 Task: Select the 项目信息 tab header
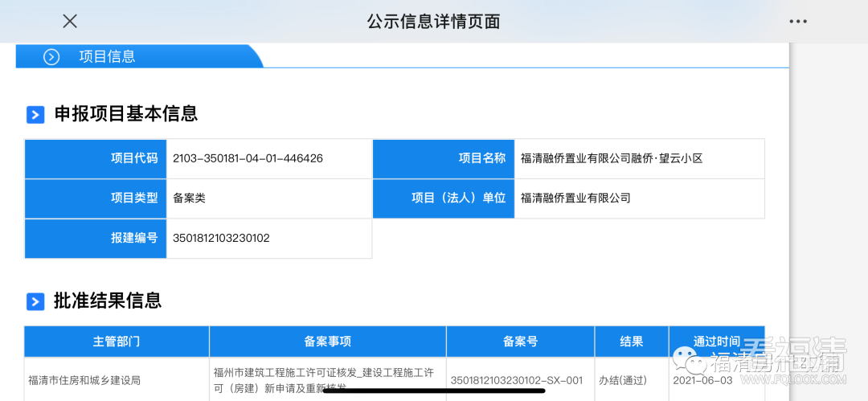(x=107, y=56)
